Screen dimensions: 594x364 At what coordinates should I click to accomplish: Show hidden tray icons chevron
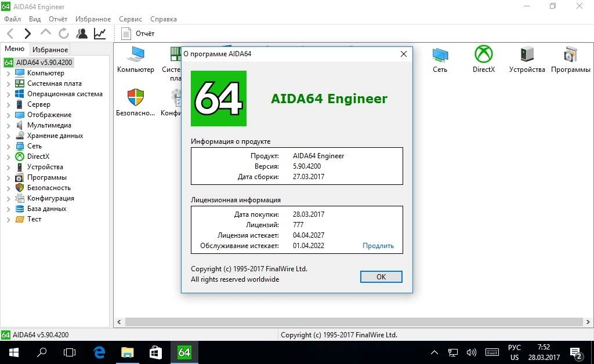(x=434, y=352)
